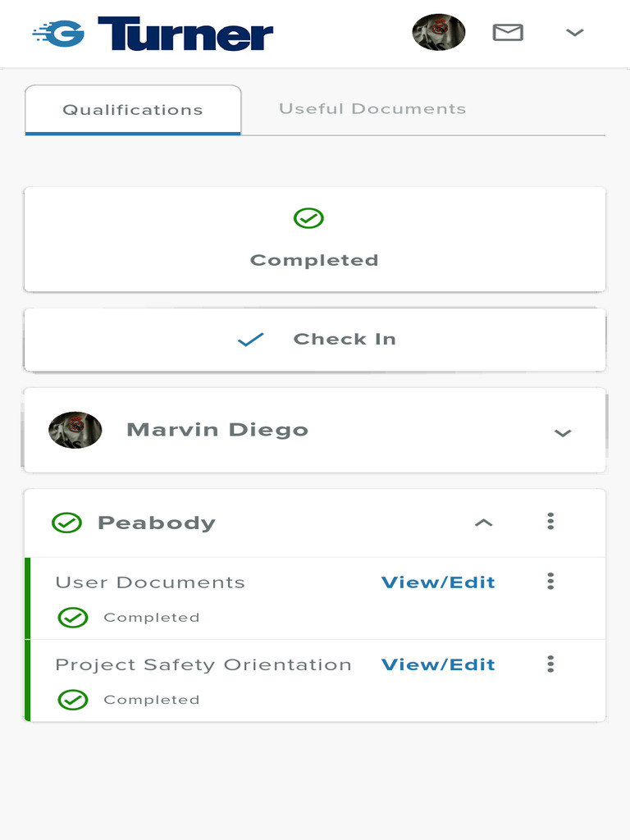This screenshot has width=630, height=840.
Task: Click Project Safety Orientation completed check icon
Action: (x=73, y=700)
